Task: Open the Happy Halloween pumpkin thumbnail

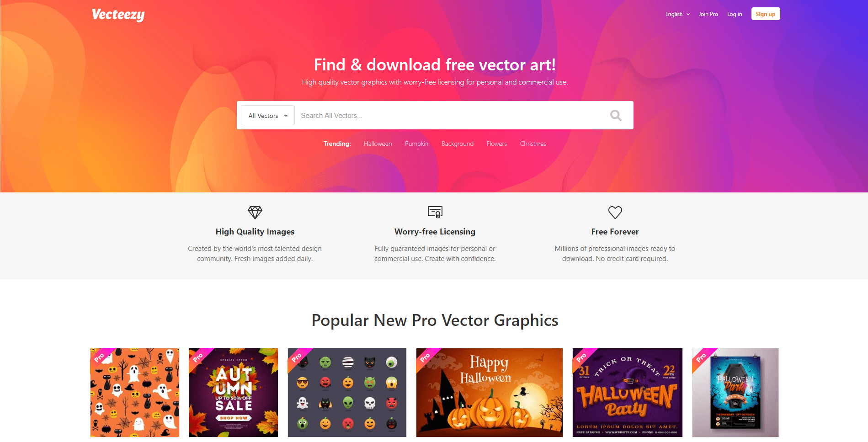Action: coord(490,393)
